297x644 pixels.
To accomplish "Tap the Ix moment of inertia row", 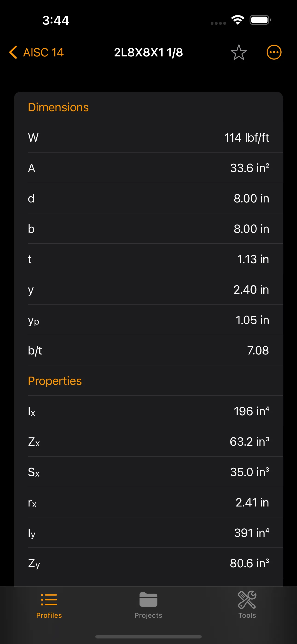I will point(148,411).
